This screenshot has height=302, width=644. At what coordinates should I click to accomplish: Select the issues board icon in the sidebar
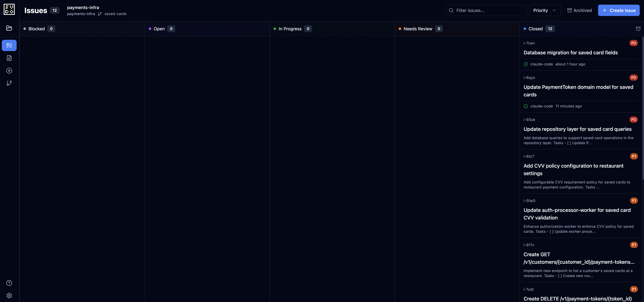(x=9, y=45)
